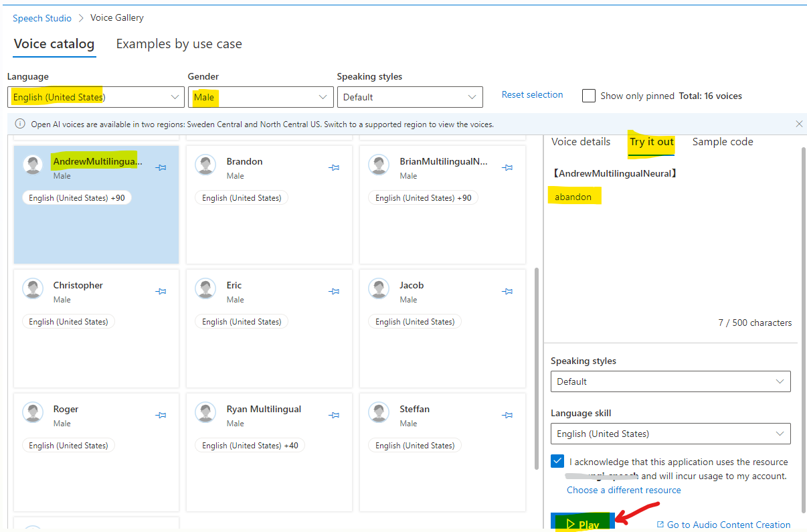Pin the BrianMultilingual voice
The height and width of the screenshot is (532, 807).
[507, 167]
